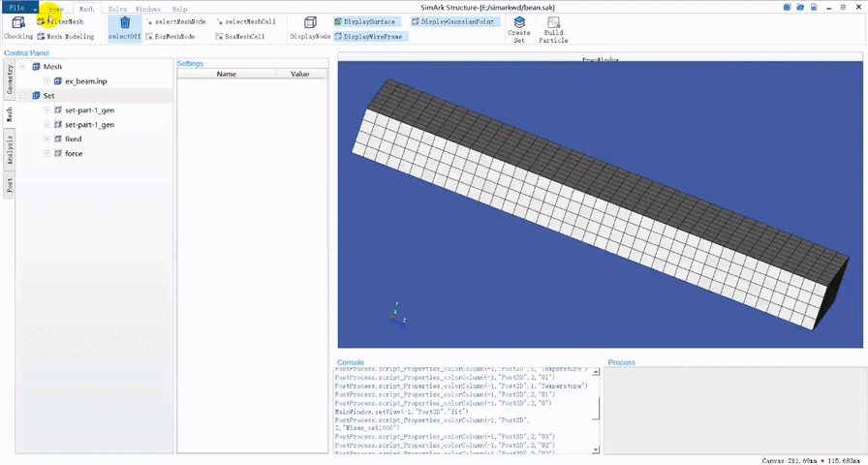
Task: Click the Settings panel title
Action: (191, 64)
